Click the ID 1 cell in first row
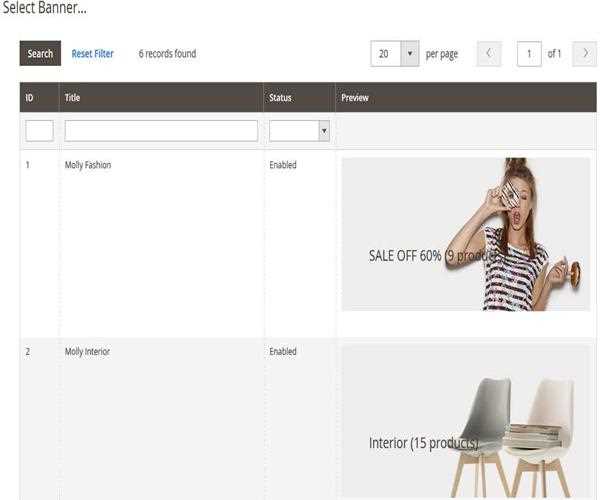This screenshot has height=500, width=600. click(28, 165)
